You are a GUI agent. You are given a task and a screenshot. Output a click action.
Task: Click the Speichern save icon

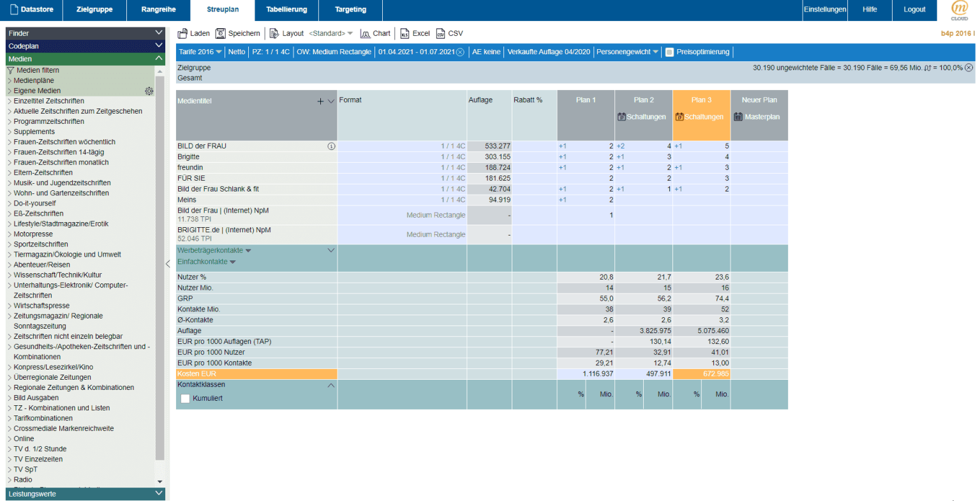point(221,33)
